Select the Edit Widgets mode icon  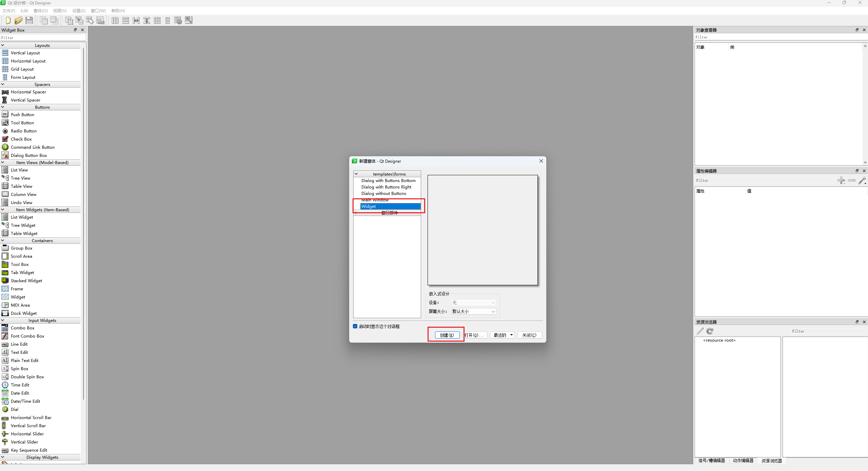coord(69,20)
